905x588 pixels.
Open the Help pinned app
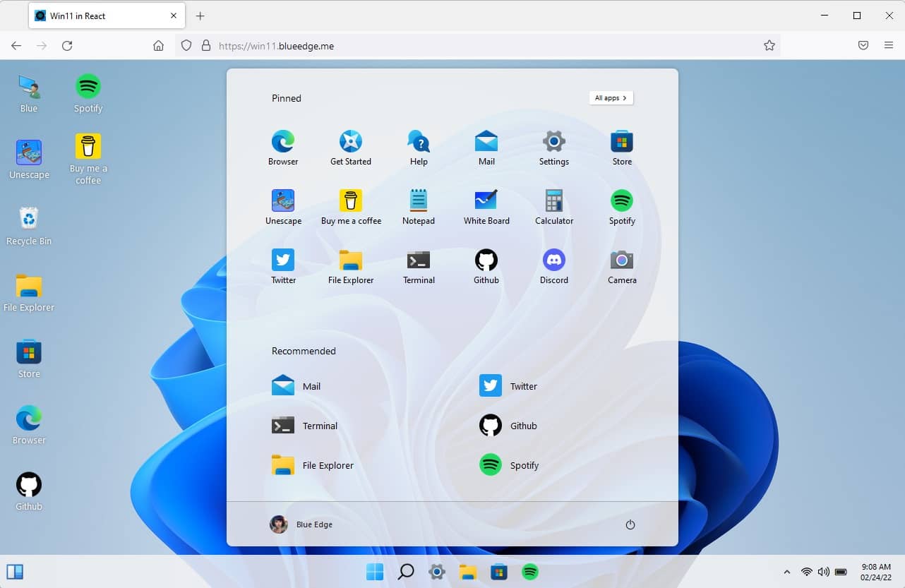click(x=419, y=148)
